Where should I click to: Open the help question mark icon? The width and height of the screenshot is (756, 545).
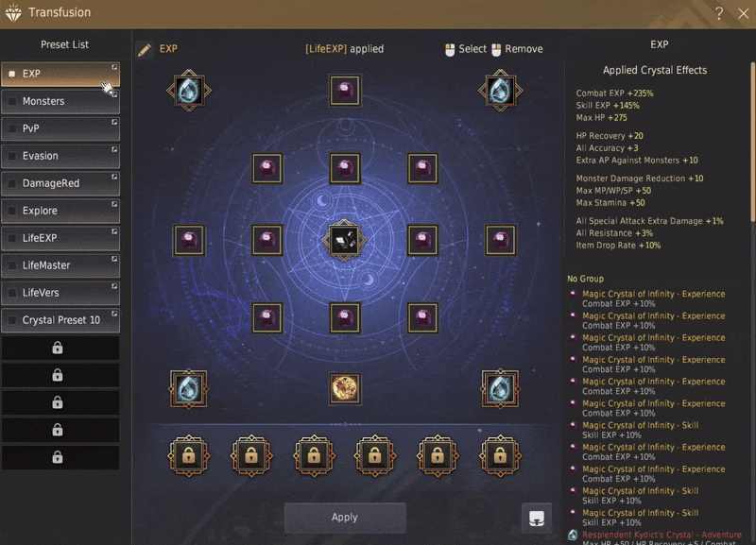pyautogui.click(x=719, y=13)
